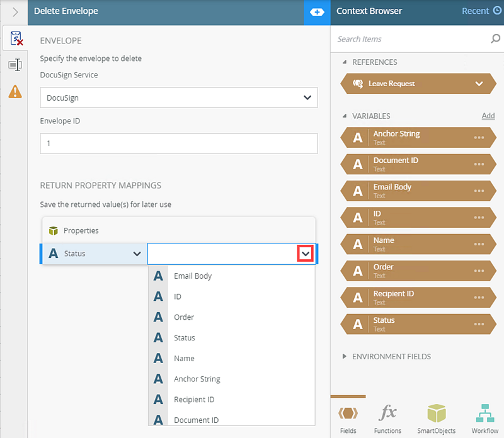Click the blue toggle Context Browser icon

pyautogui.click(x=317, y=11)
